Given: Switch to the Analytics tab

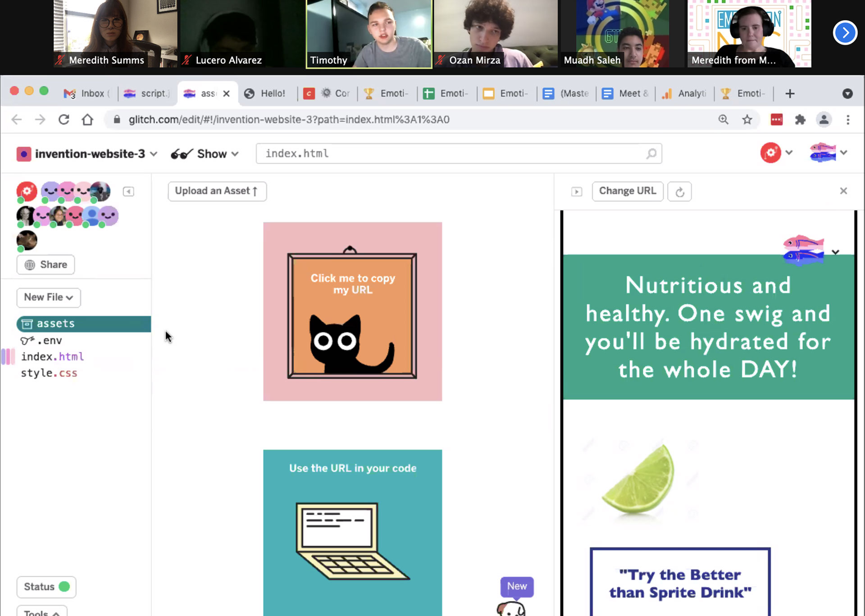Looking at the screenshot, I should 684,93.
